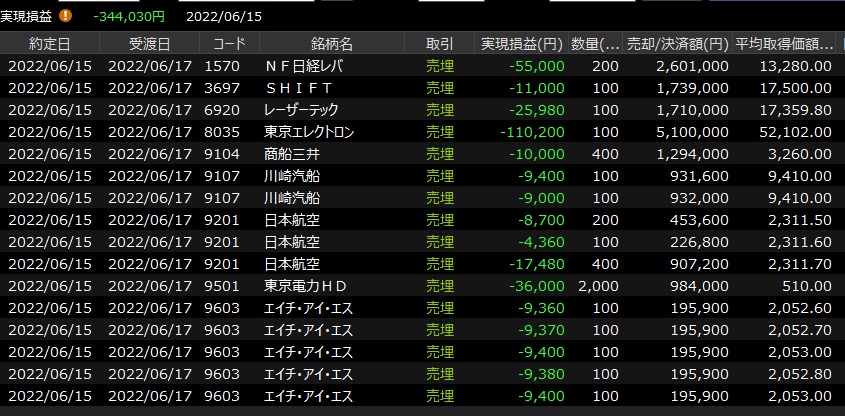Sort by the 取引 column header
The height and width of the screenshot is (416, 845).
pyautogui.click(x=439, y=44)
